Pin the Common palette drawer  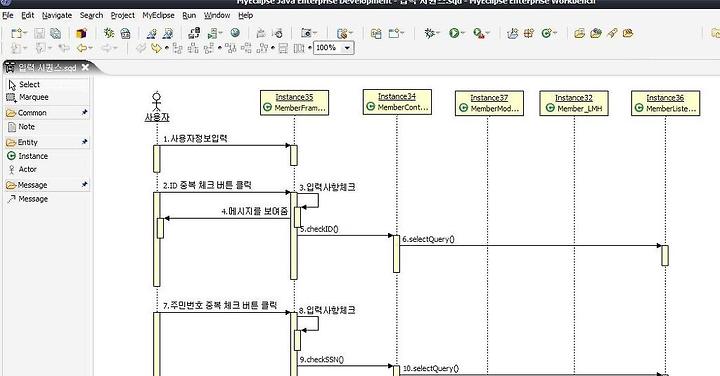point(84,112)
